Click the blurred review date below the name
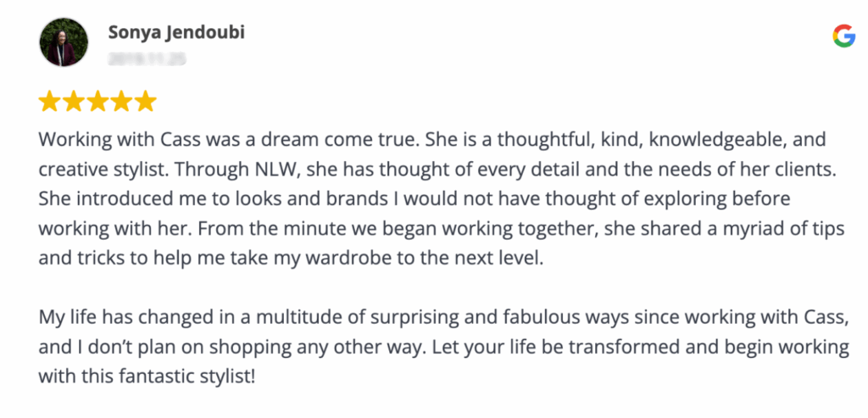 (x=147, y=58)
